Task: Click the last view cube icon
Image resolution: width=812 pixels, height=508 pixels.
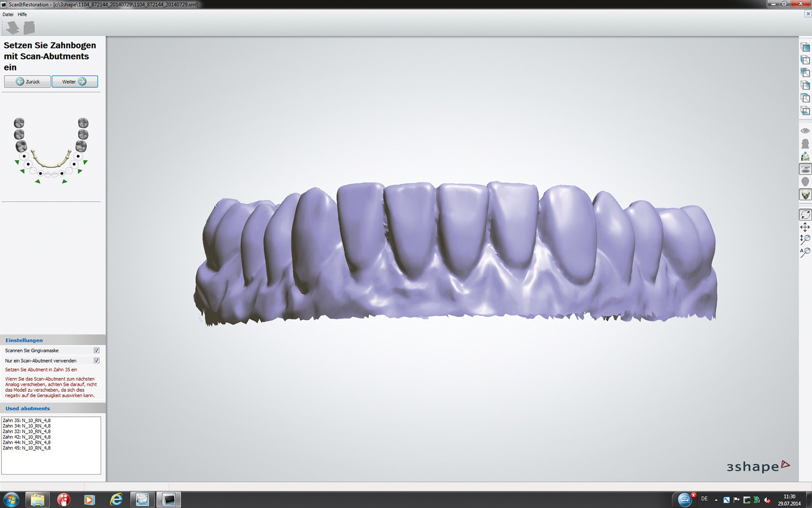Action: point(805,111)
